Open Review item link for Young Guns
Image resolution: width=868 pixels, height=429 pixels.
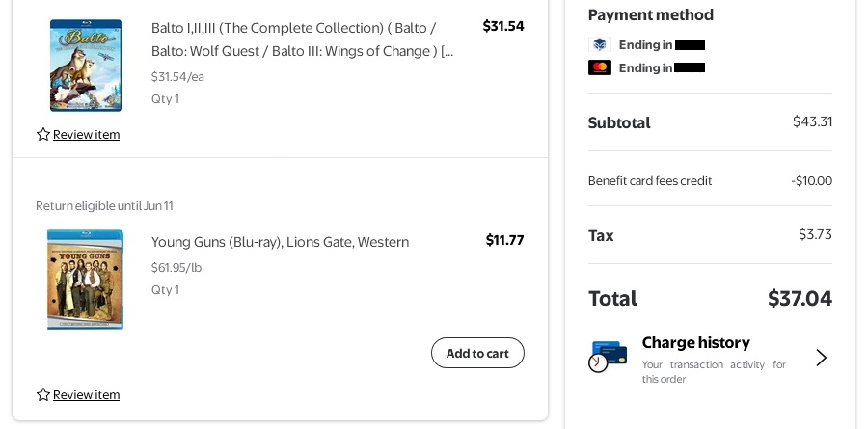pos(86,394)
